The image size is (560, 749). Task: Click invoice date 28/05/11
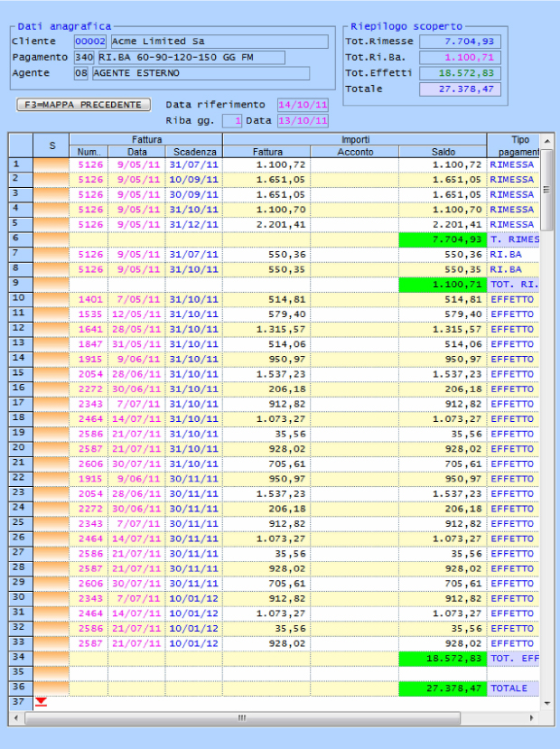point(136,329)
